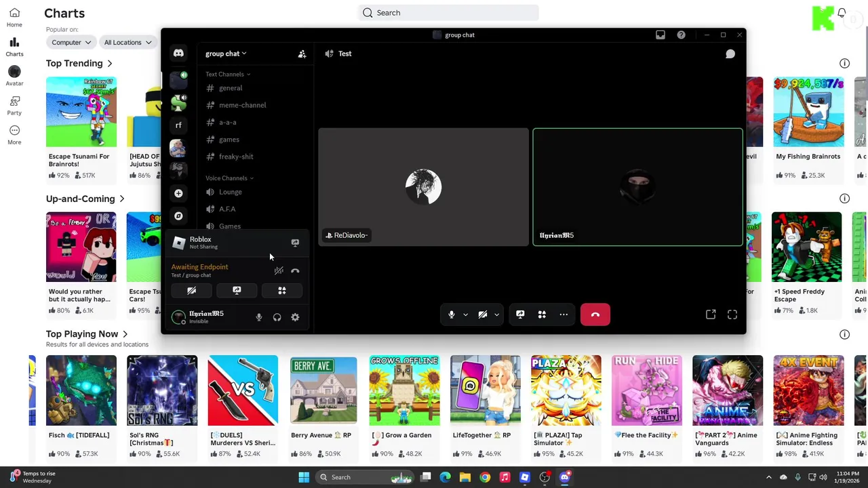
Task: Click red Disconnect call button
Action: pos(595,314)
